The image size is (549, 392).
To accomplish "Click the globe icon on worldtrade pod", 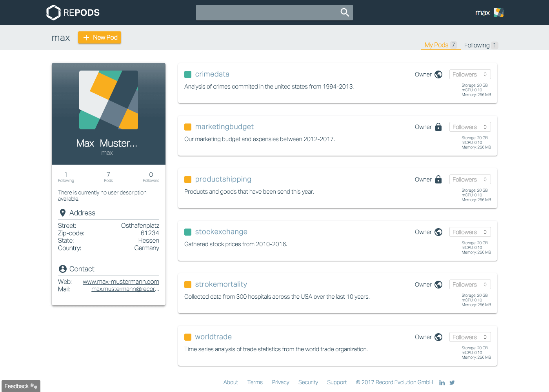I will coord(438,337).
